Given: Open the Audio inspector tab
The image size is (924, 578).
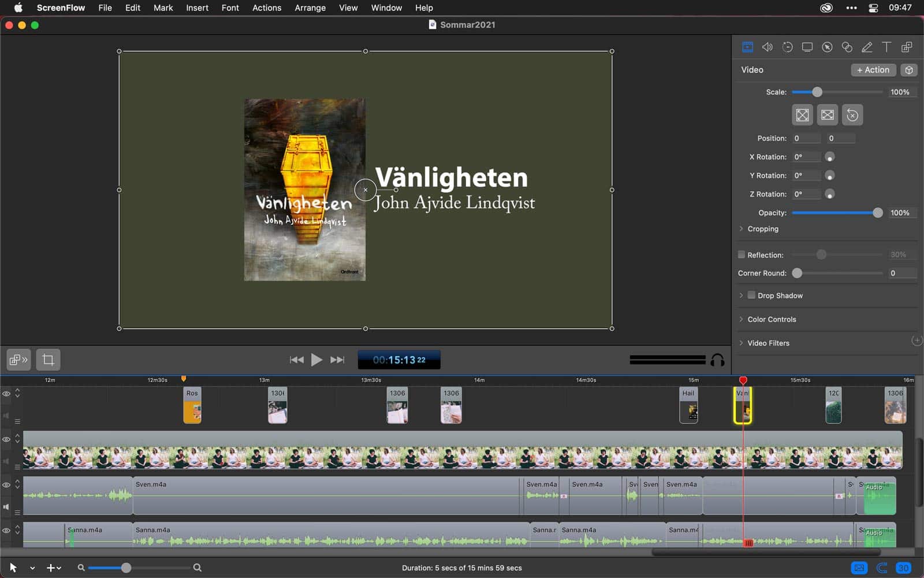Looking at the screenshot, I should (767, 47).
